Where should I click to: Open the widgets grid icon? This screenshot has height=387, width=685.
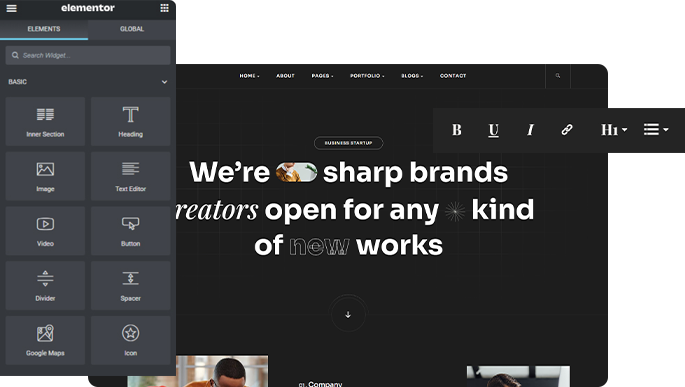click(x=164, y=8)
